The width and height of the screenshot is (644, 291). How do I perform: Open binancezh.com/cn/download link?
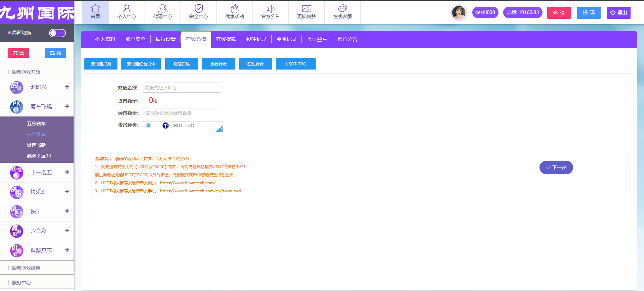pos(200,191)
